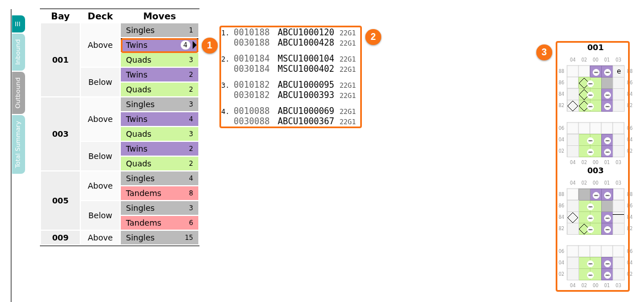The height and width of the screenshot is (302, 644).
Task: Choose bay 003 Below Quads row
Action: (160, 164)
